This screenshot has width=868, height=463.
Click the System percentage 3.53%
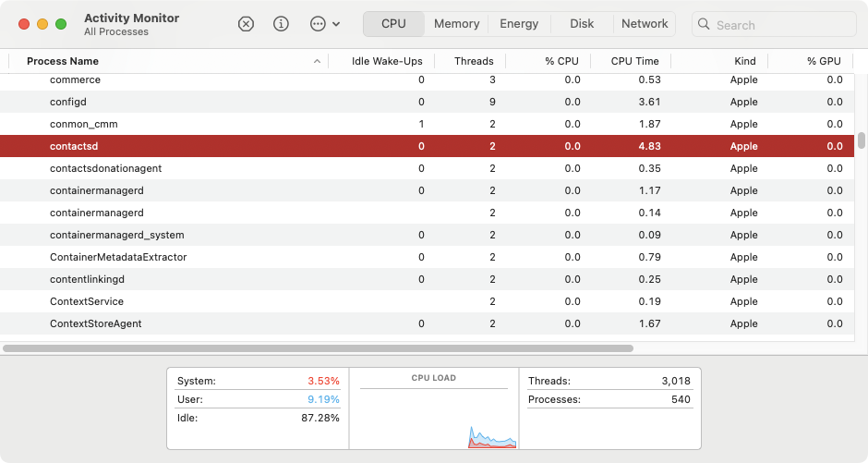coord(323,381)
